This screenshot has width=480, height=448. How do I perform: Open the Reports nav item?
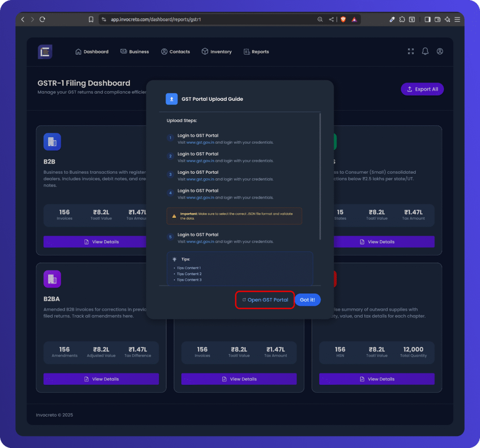256,52
